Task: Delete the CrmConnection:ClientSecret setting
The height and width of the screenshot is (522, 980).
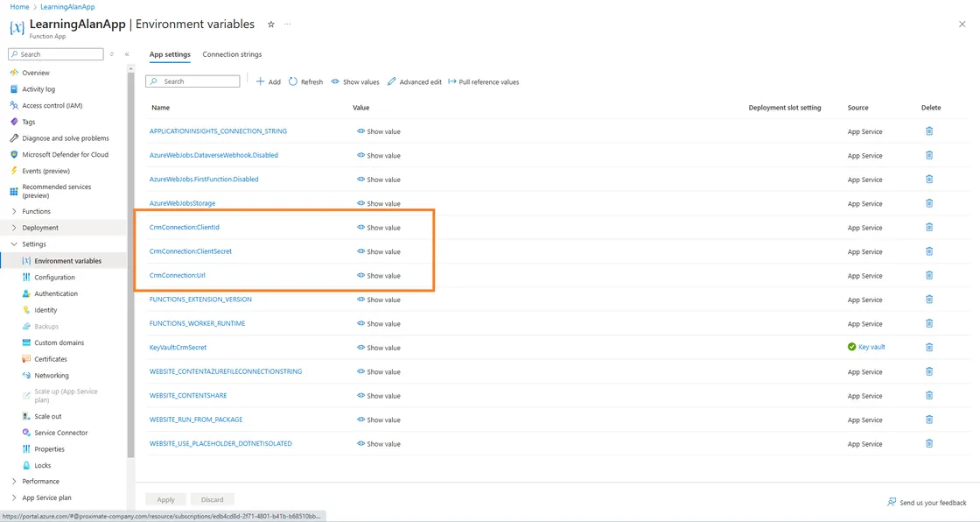Action: click(x=928, y=251)
